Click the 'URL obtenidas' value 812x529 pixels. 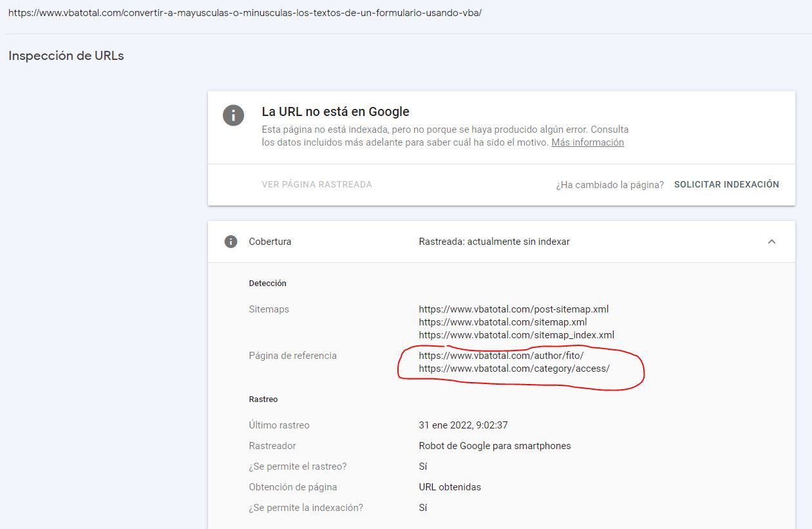(449, 487)
